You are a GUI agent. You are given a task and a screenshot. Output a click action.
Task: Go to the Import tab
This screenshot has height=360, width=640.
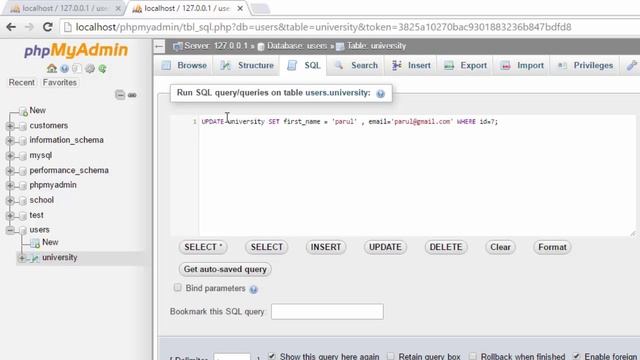(x=522, y=65)
